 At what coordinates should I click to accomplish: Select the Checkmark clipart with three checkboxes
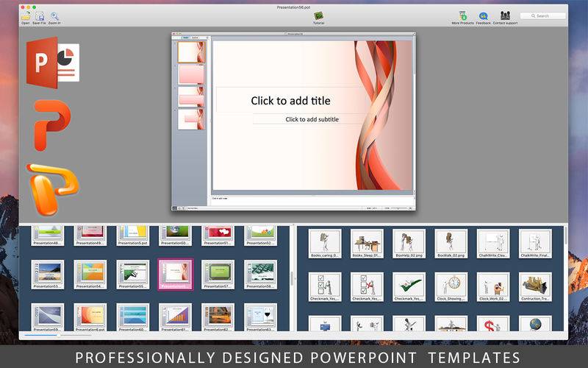coord(325,287)
